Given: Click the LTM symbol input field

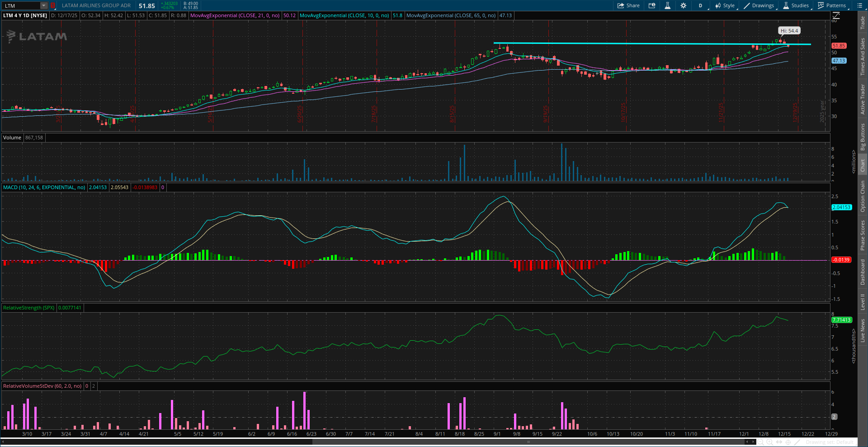Looking at the screenshot, I should [x=21, y=5].
